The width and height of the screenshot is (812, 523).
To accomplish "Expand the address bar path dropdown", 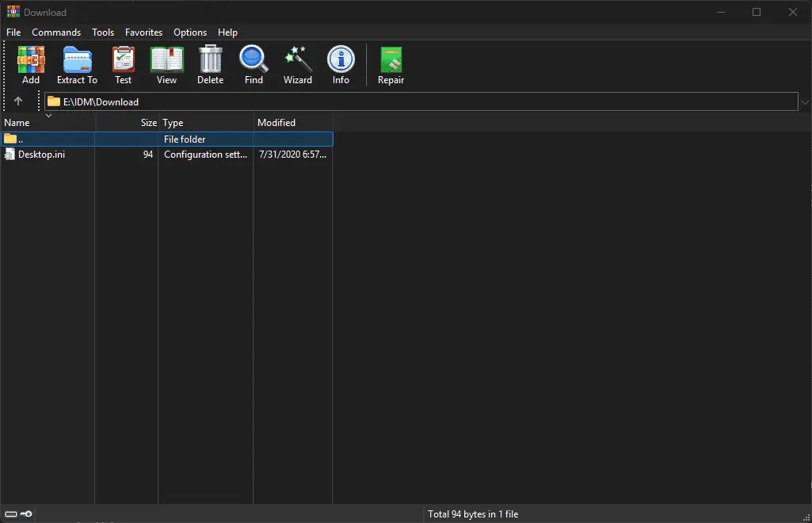I will pyautogui.click(x=805, y=102).
